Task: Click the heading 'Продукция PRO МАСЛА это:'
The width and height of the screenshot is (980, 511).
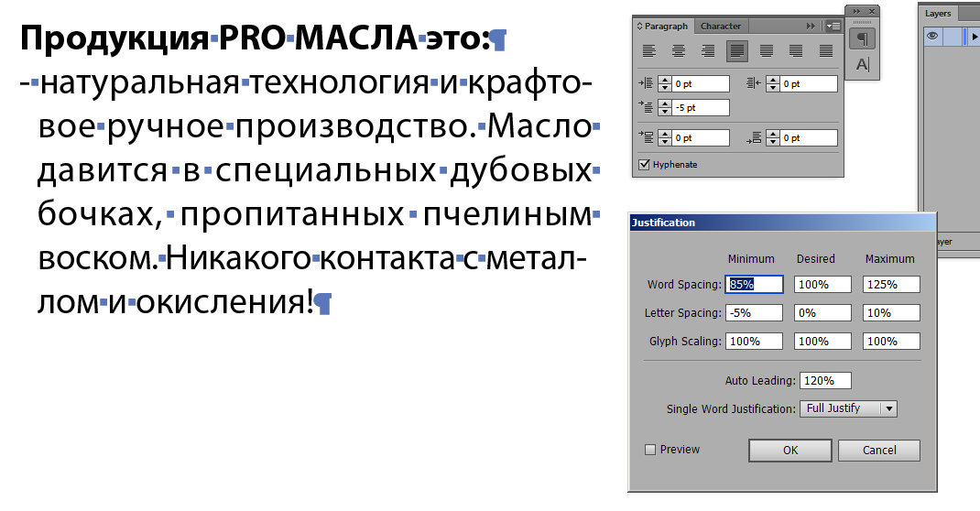Action: point(255,38)
